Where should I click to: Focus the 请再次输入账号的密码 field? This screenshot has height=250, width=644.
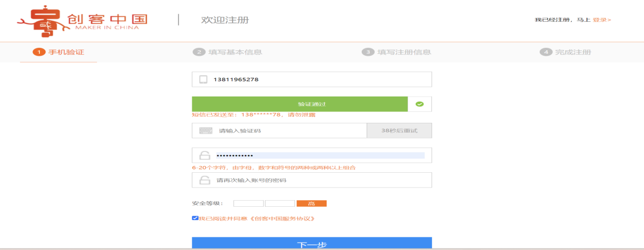pos(312,180)
